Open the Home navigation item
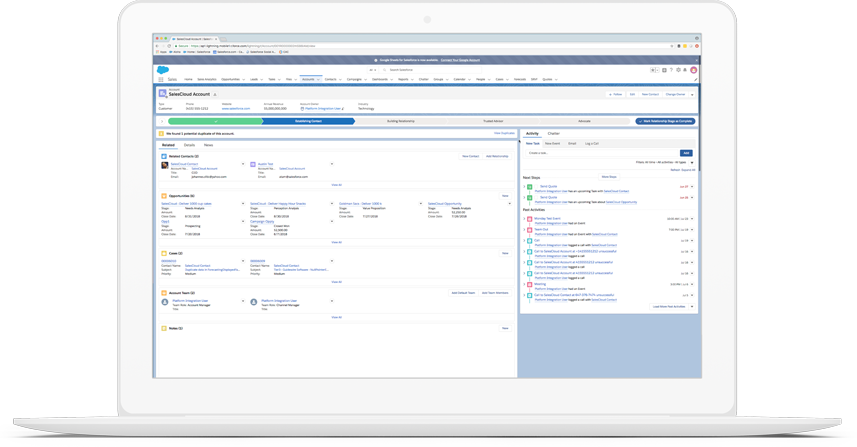 click(x=188, y=79)
